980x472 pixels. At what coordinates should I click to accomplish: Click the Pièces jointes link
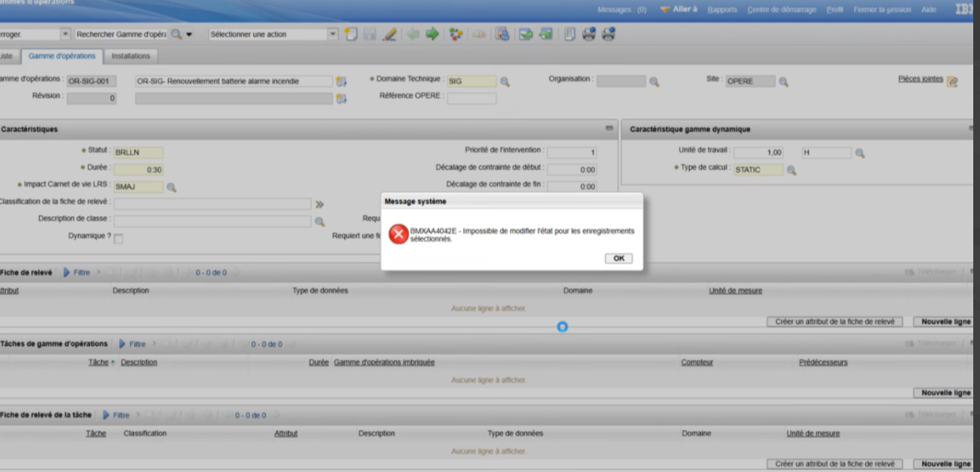(920, 79)
